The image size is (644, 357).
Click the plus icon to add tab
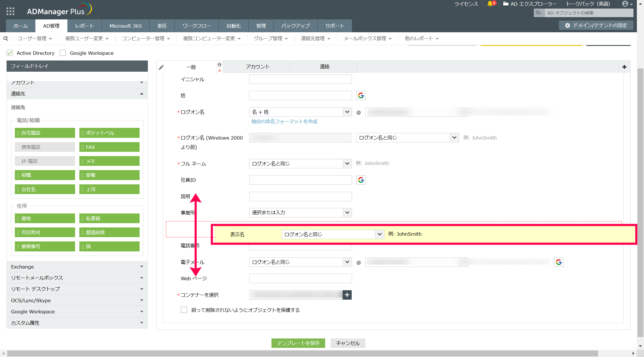(624, 67)
